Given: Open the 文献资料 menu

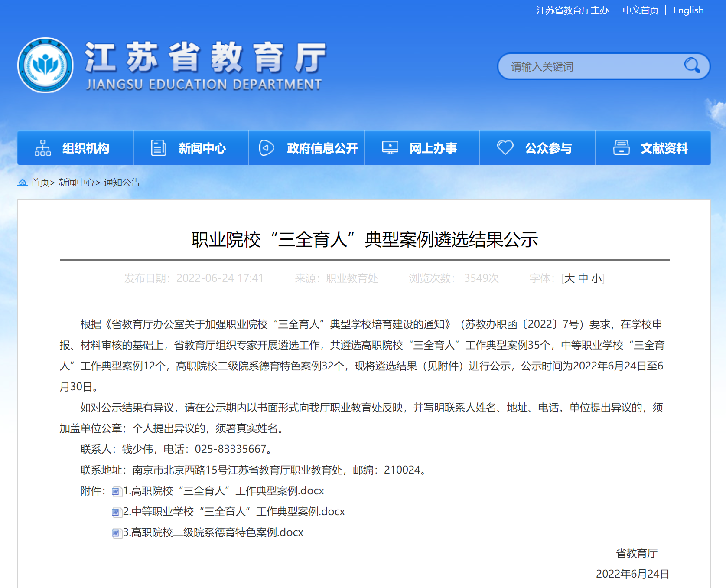Looking at the screenshot, I should [664, 148].
